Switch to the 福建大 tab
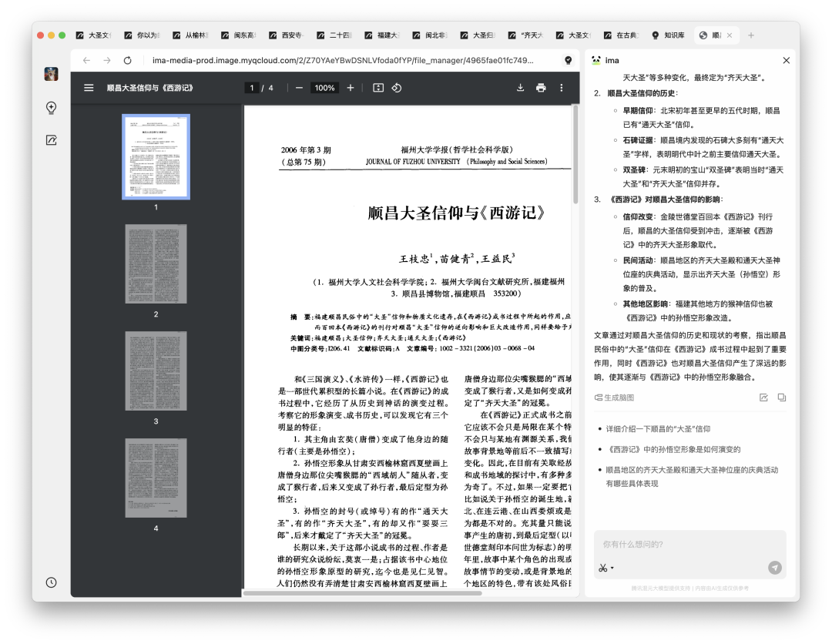The image size is (832, 644). [383, 35]
